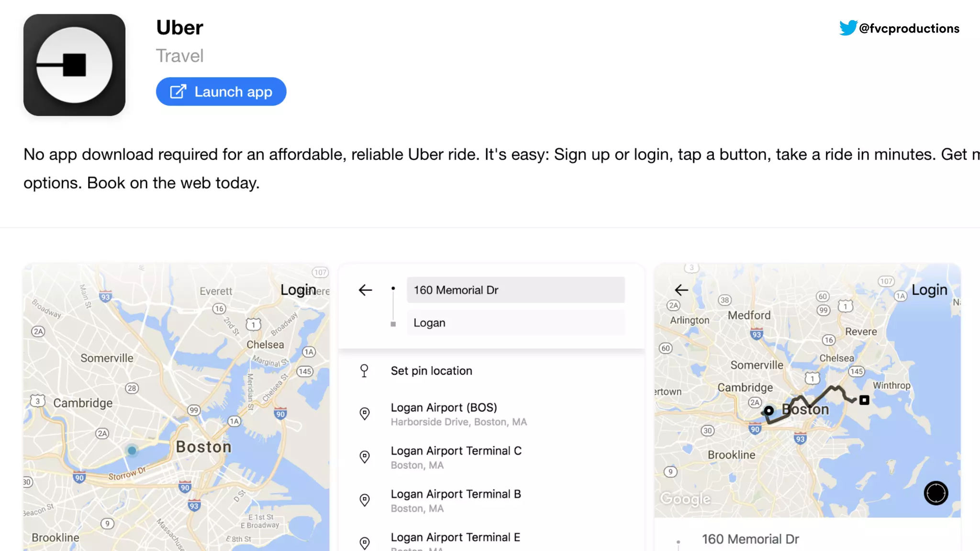Click the 160 Memorial Dr pickup field
Viewport: 980px width, 551px height.
515,290
